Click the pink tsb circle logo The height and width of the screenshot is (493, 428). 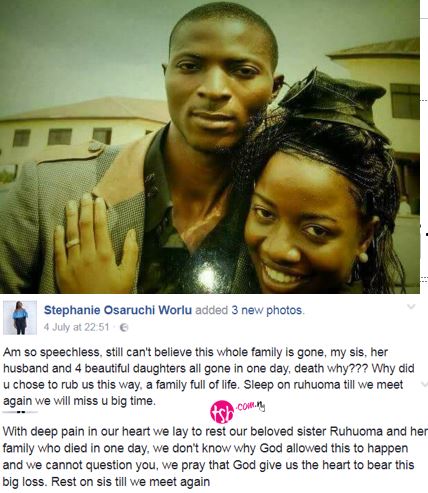tap(222, 411)
